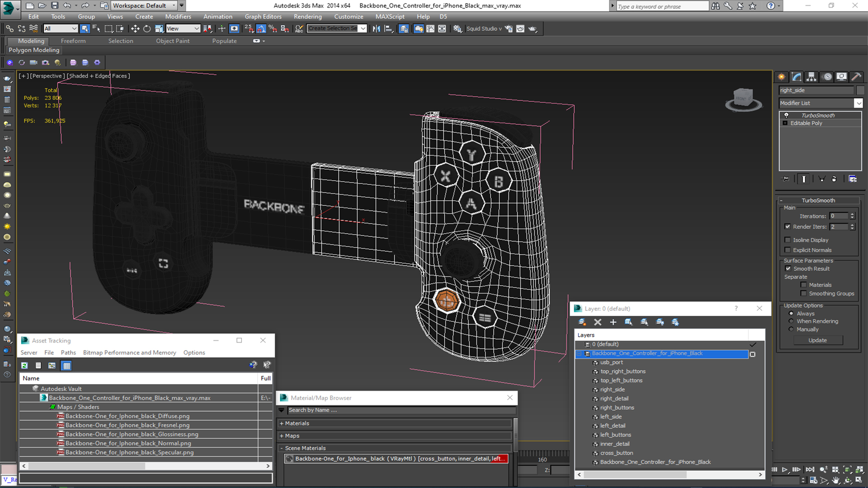The width and height of the screenshot is (868, 488).
Task: Open the Modifier List dropdown
Action: [858, 103]
